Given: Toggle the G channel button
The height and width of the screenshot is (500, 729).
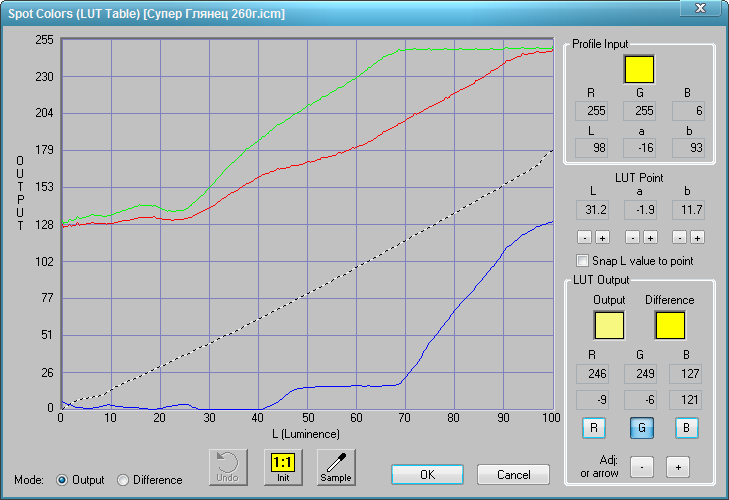Looking at the screenshot, I should tap(642, 427).
